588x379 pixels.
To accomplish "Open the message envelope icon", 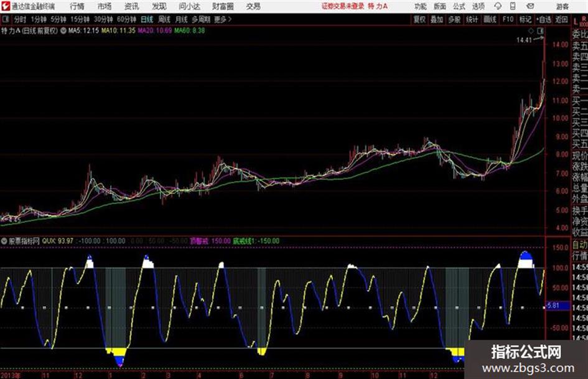I will coord(530,6).
